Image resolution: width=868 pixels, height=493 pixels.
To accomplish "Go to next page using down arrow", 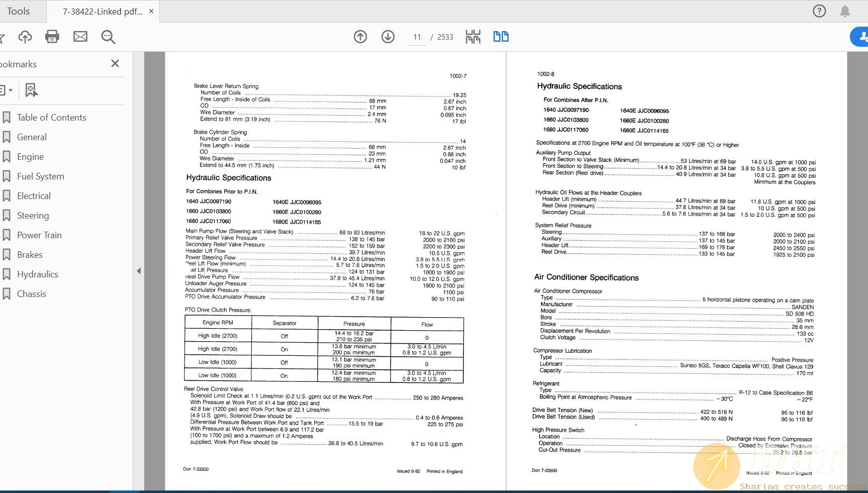I will coord(388,37).
